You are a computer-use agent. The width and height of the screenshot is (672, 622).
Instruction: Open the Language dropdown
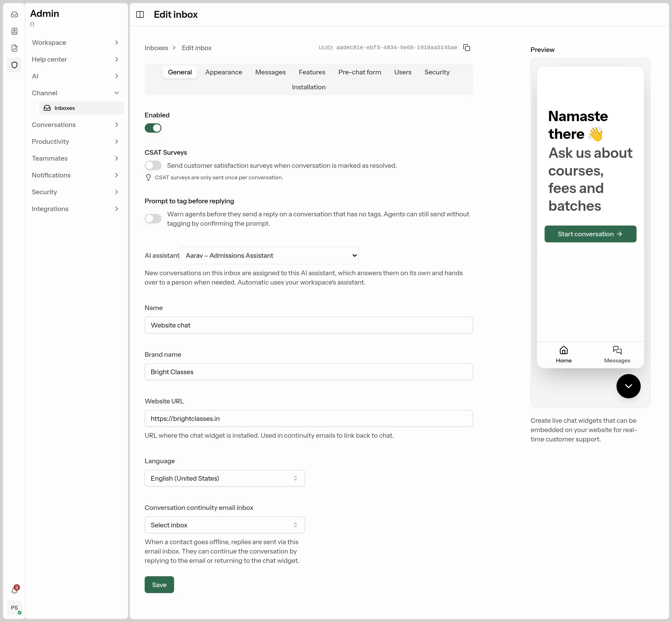coord(225,478)
